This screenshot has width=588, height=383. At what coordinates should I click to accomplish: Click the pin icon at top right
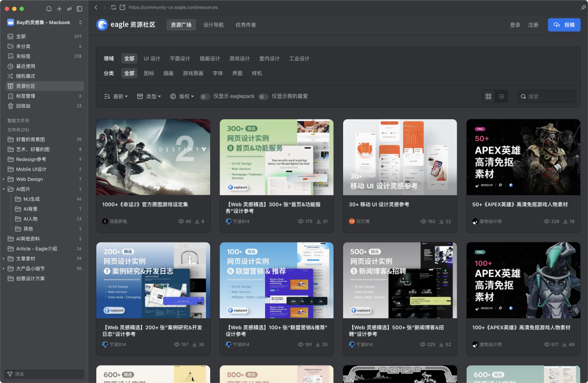(583, 7)
